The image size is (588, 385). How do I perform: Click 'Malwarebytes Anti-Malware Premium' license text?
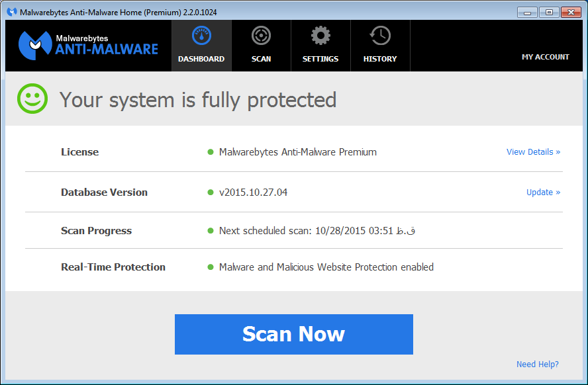pyautogui.click(x=298, y=152)
